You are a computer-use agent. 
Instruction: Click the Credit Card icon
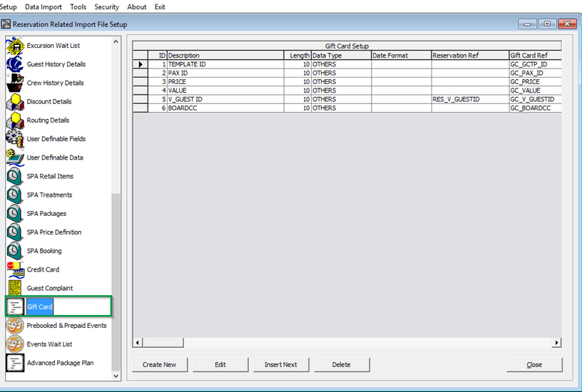point(15,270)
